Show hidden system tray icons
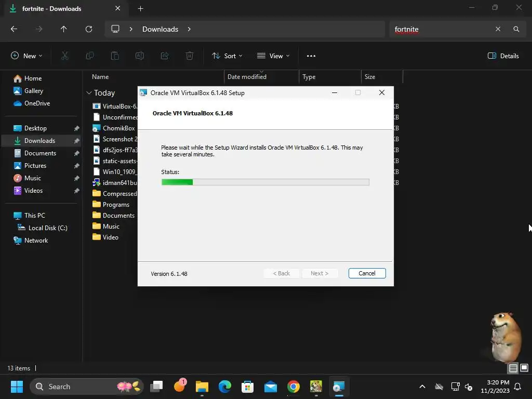The height and width of the screenshot is (399, 532). [x=422, y=387]
